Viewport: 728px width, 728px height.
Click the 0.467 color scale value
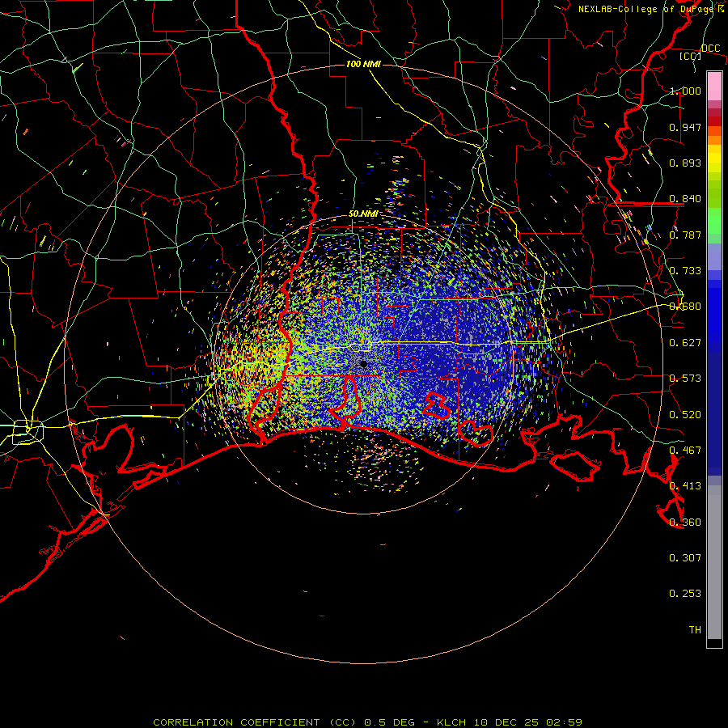pyautogui.click(x=685, y=451)
